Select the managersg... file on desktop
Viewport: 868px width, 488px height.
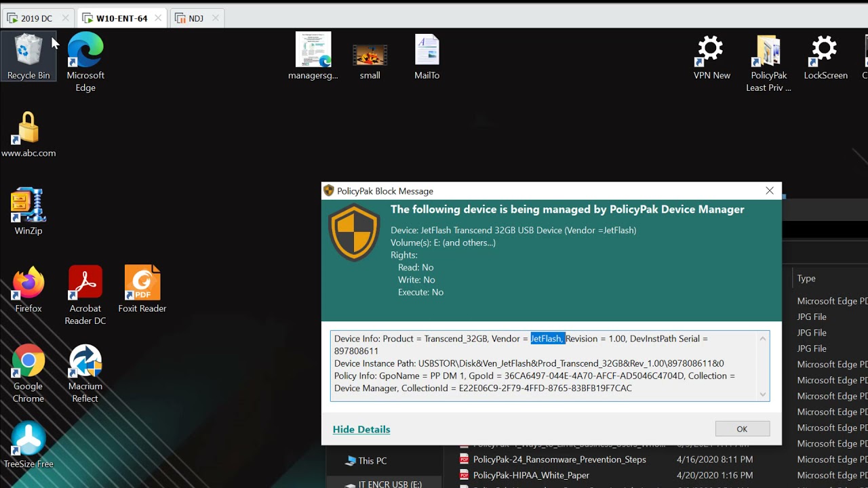(x=313, y=56)
